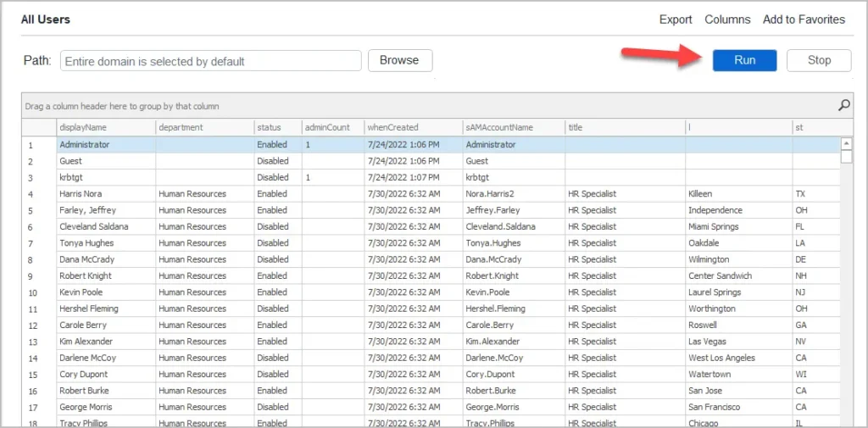Click the Watertown city cell

pyautogui.click(x=739, y=374)
